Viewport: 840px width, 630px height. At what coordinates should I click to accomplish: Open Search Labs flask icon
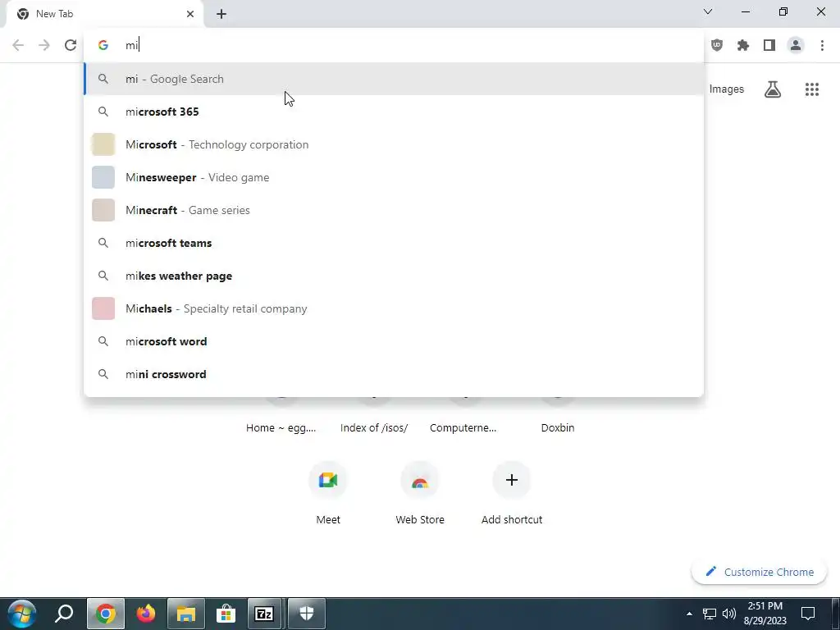(x=773, y=89)
